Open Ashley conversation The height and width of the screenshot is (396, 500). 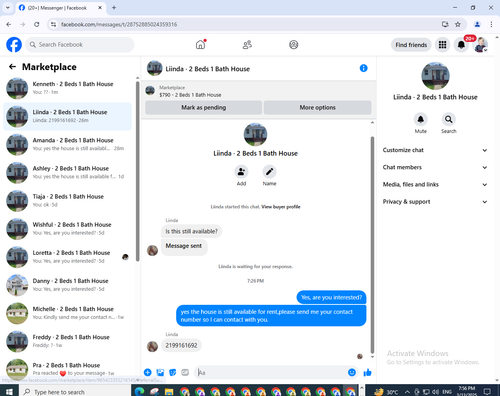tap(68, 173)
